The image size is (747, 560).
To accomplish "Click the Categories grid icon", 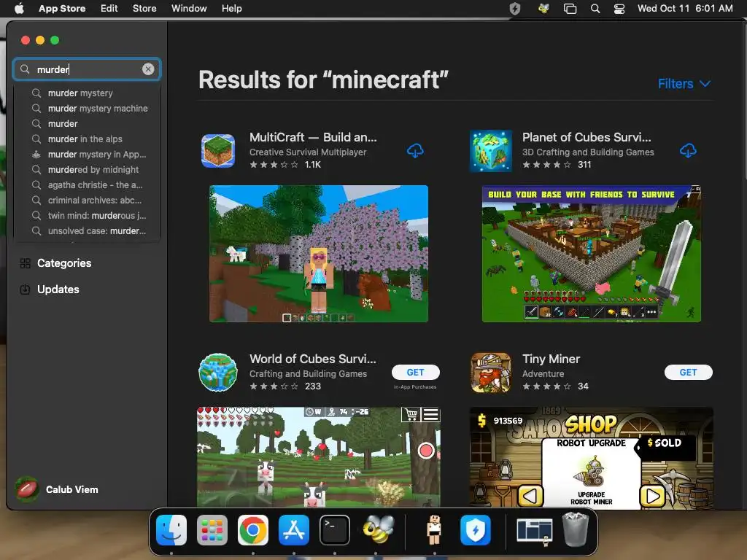I will tap(26, 262).
